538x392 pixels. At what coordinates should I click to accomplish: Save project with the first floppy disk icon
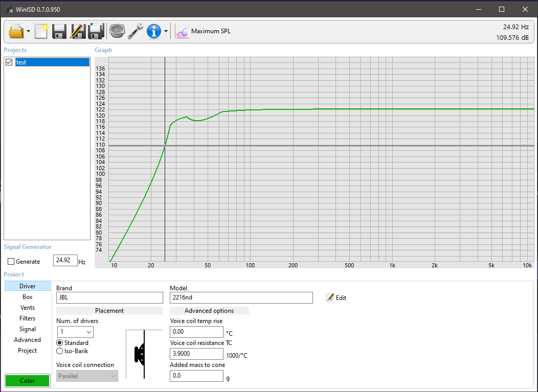pyautogui.click(x=59, y=31)
